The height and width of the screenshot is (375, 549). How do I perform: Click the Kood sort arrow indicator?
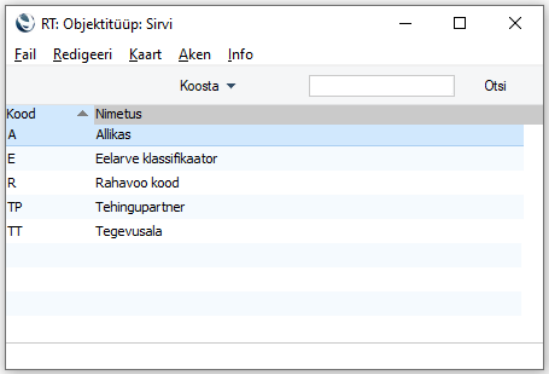pyautogui.click(x=83, y=113)
